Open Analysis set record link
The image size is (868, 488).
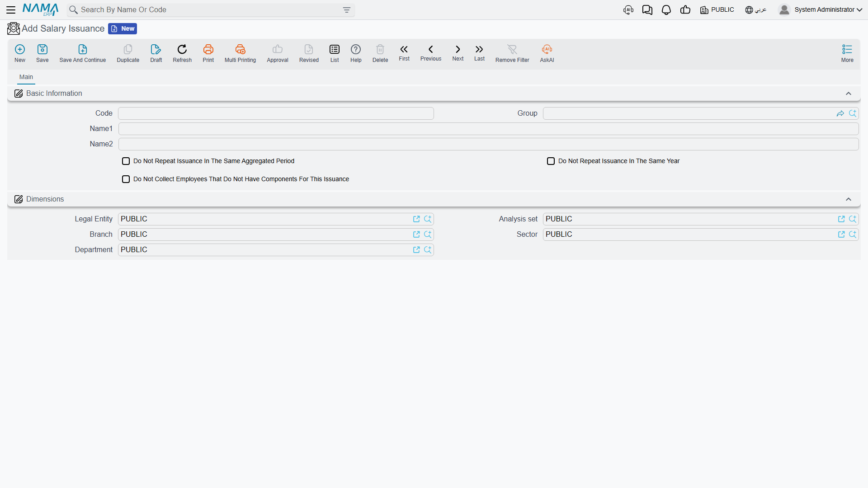(841, 219)
